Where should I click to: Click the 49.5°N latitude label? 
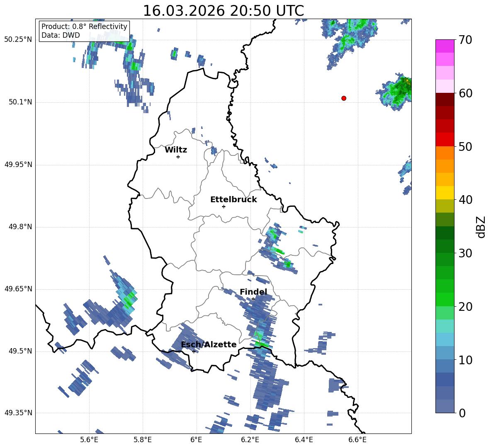20,351
